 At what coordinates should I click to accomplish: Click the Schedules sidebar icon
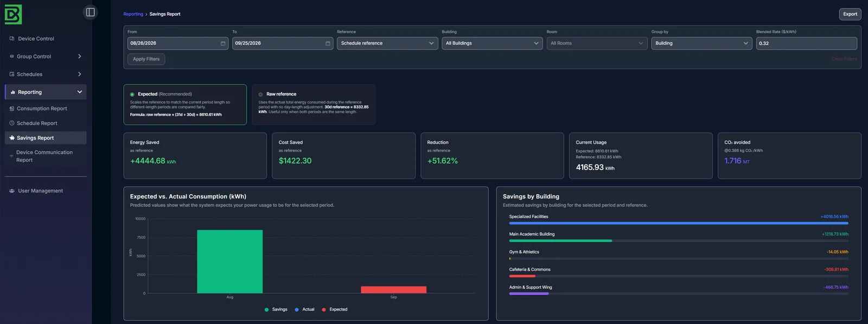pyautogui.click(x=12, y=74)
